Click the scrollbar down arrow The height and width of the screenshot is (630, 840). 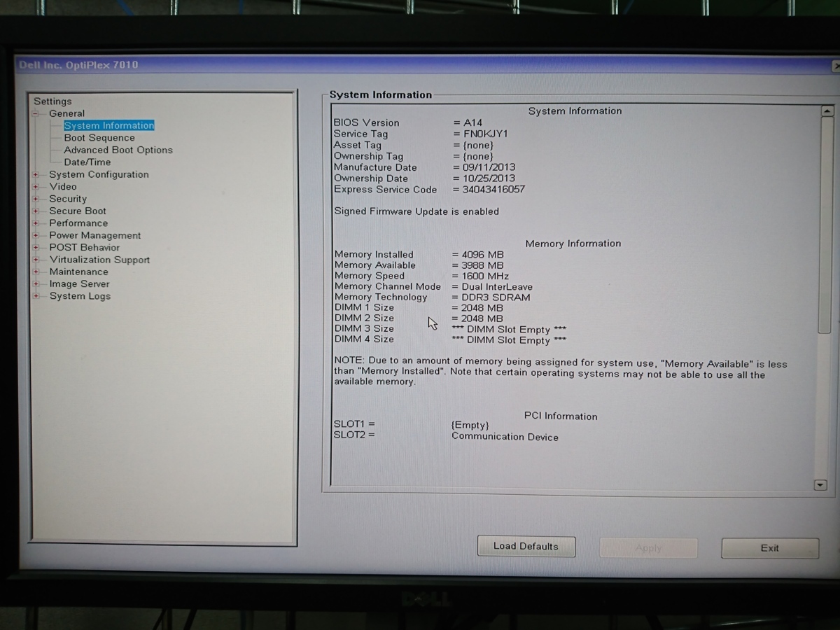pos(821,485)
